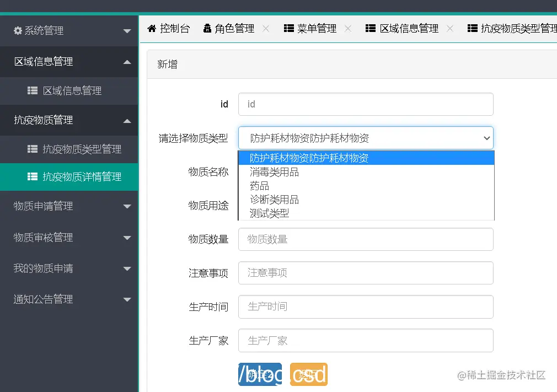Choose 防护耗材物资防护耗材物资 highlighted option in list
Viewport: 557px width, 392px height.
[x=366, y=158]
